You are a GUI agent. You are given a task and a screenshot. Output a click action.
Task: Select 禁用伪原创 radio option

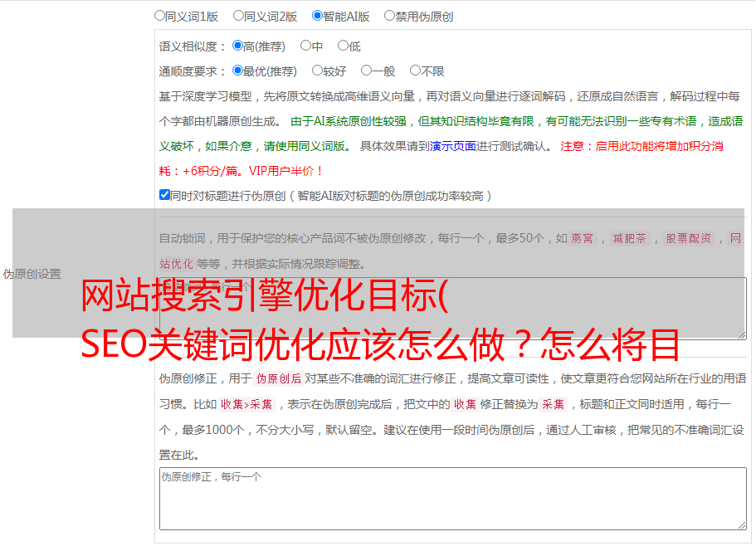(x=389, y=16)
